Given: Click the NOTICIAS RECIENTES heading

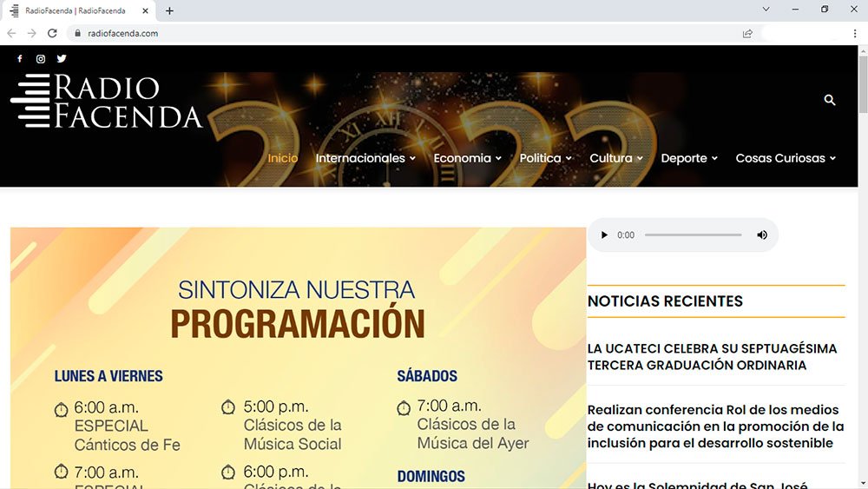Looking at the screenshot, I should [665, 301].
